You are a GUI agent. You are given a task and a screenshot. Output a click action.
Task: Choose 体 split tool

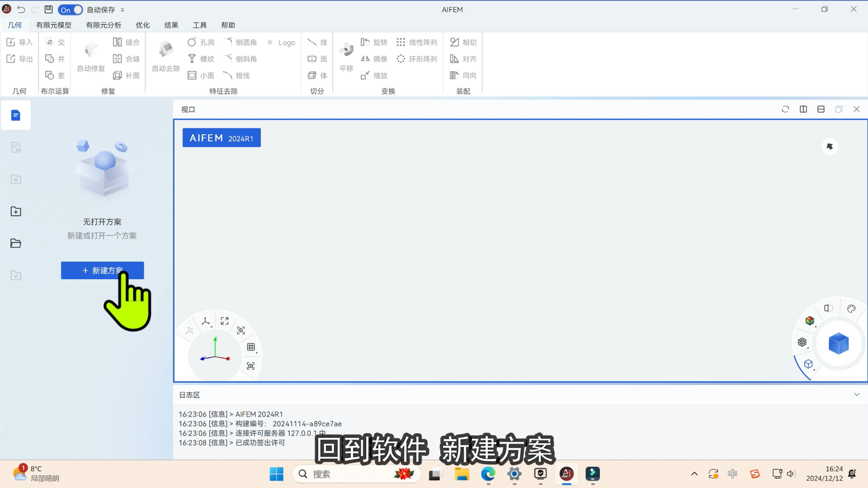317,75
